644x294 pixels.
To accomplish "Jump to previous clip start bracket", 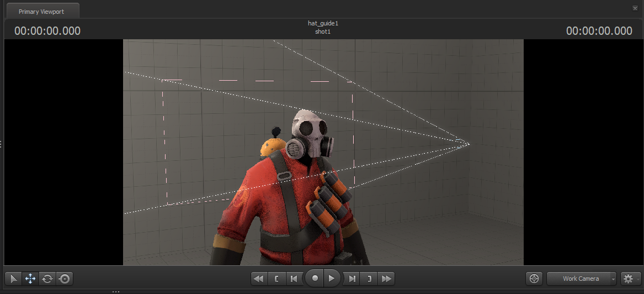I will [x=276, y=279].
